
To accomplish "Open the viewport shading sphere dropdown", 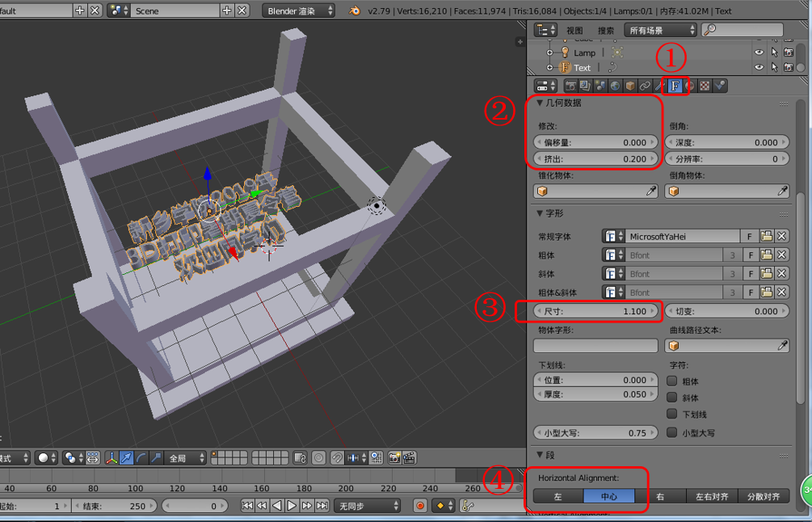I will [45, 458].
